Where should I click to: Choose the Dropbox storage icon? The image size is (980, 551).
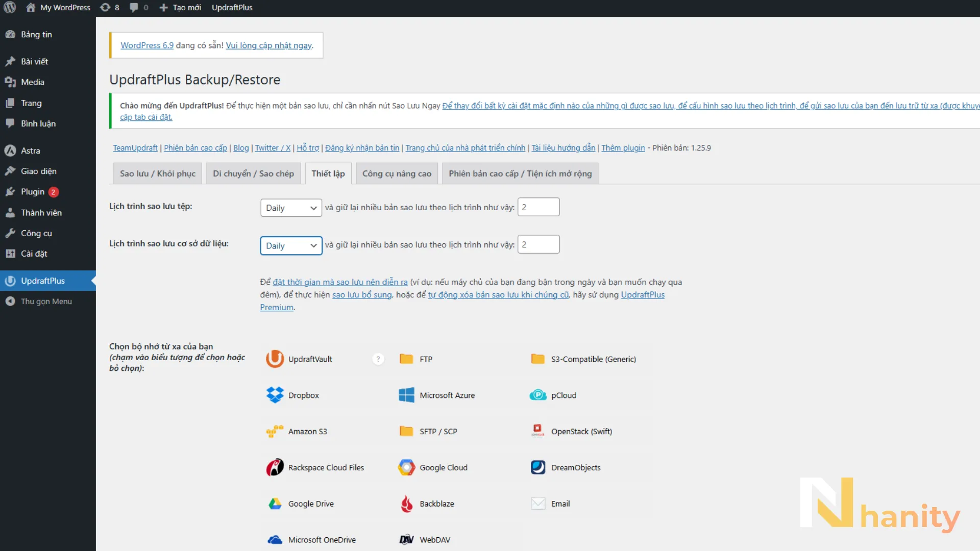[275, 395]
